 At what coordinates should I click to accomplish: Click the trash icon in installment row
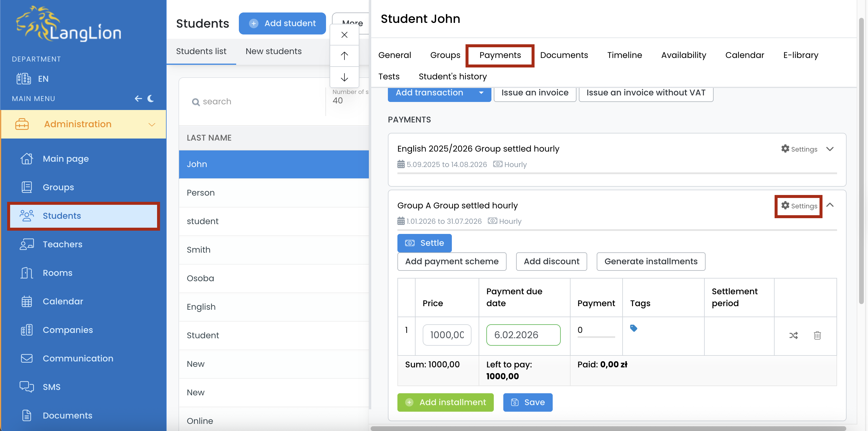[817, 335]
